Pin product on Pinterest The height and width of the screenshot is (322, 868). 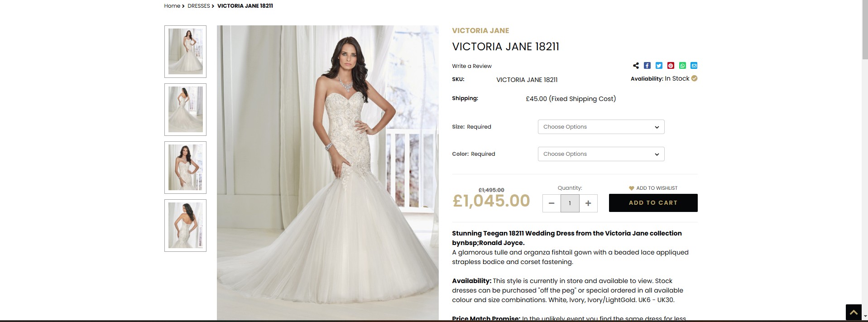point(671,66)
